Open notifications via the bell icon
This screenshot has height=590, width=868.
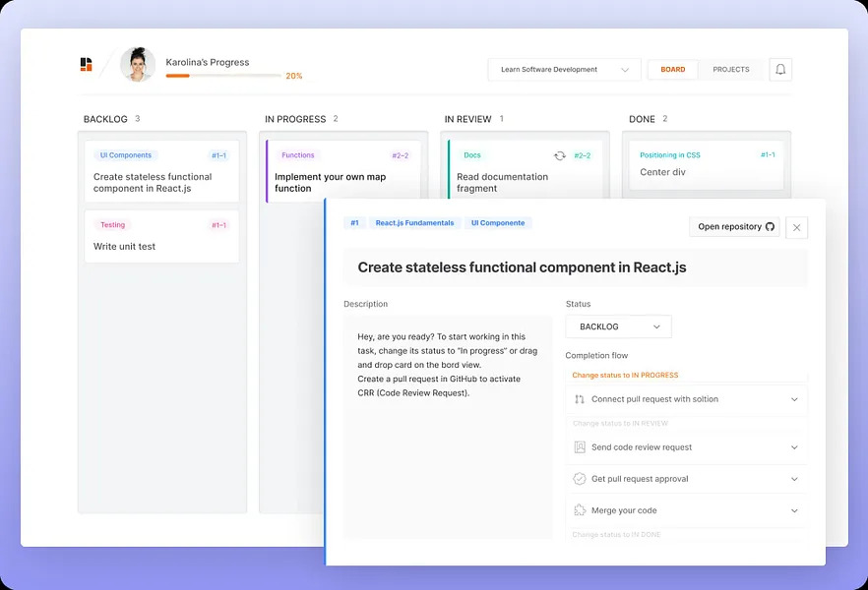point(779,69)
